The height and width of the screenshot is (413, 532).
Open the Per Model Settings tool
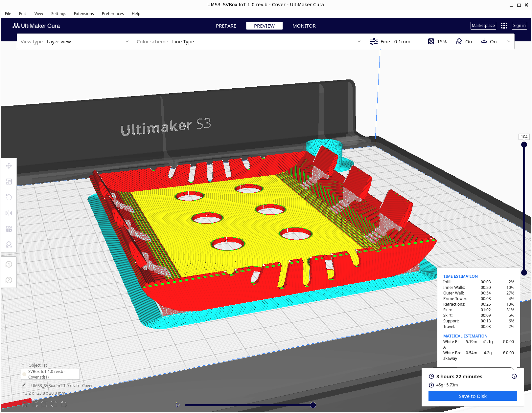pos(9,229)
